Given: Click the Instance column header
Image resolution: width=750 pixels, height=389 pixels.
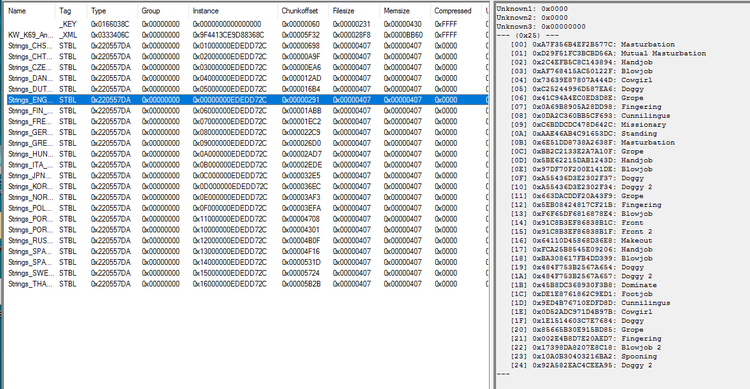Looking at the screenshot, I should (233, 11).
